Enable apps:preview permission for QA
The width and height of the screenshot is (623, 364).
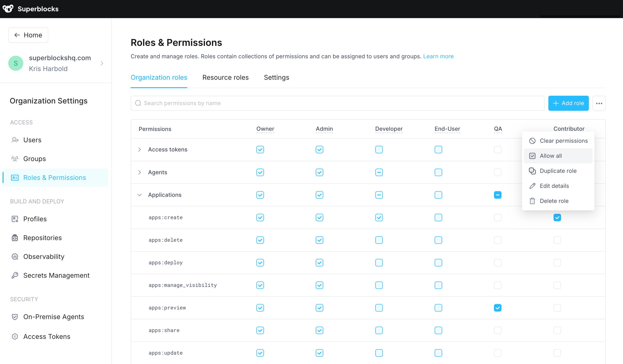(498, 308)
